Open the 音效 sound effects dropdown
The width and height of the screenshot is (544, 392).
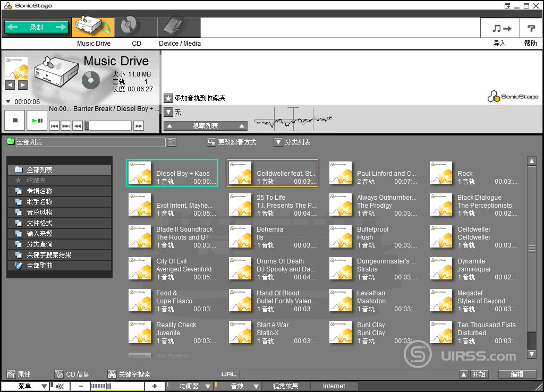[x=237, y=386]
